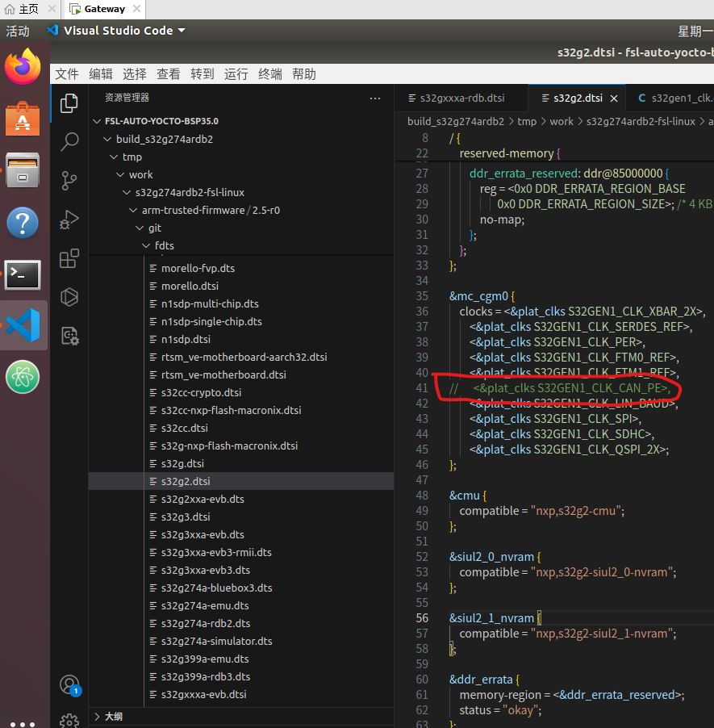Click work in the breadcrumb path
Screen dimensions: 714x728
[x=562, y=122]
